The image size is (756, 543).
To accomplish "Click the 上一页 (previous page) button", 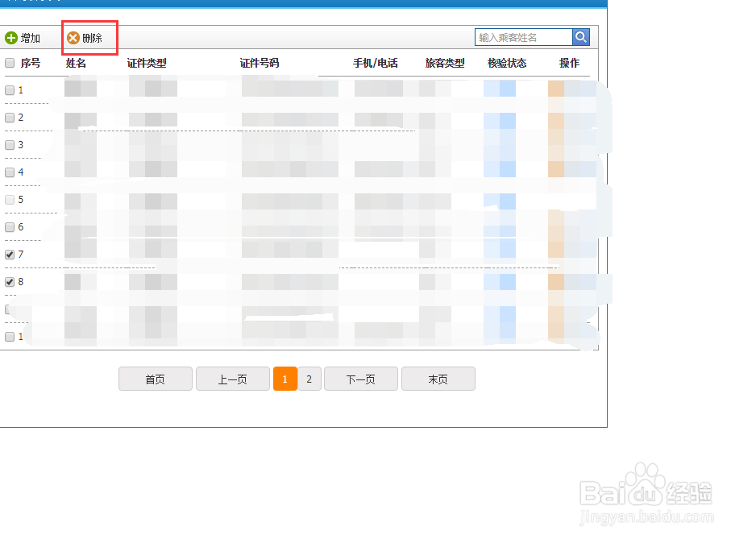I will (x=232, y=379).
